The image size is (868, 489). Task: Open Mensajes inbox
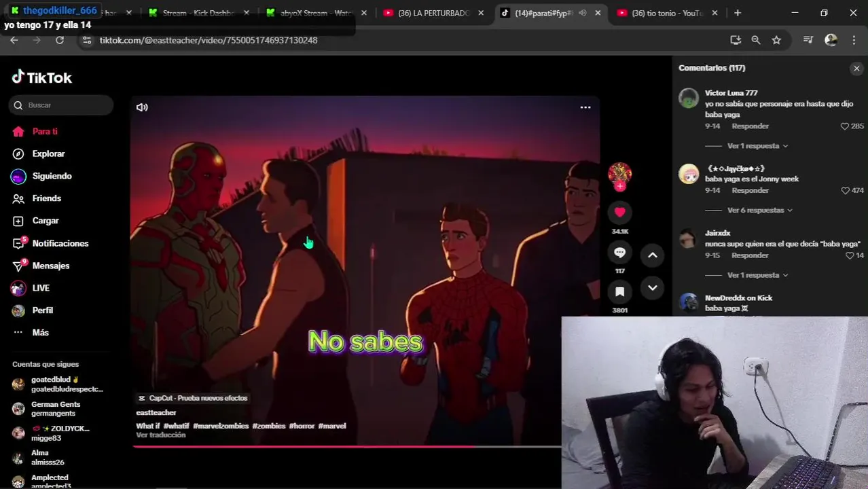[50, 266]
